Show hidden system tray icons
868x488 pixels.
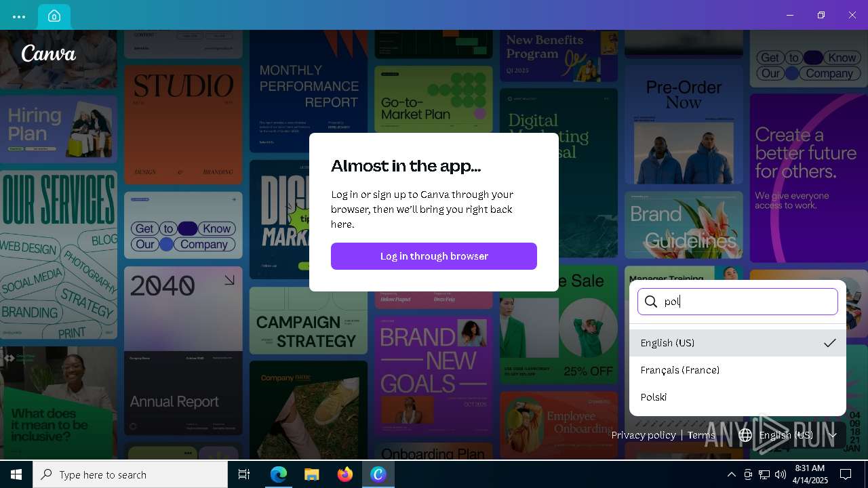pos(731,474)
